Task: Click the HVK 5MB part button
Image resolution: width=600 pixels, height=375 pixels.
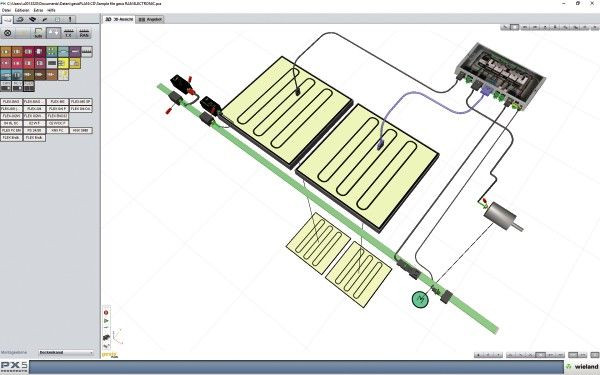Action: [81, 130]
